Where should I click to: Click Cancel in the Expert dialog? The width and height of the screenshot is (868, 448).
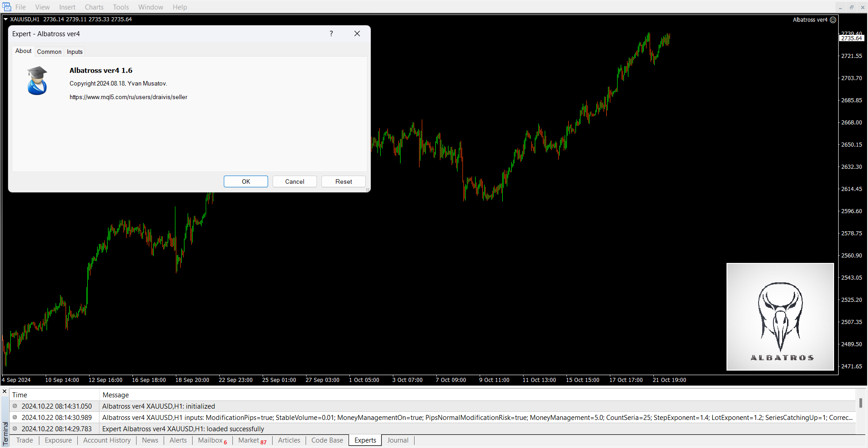[294, 181]
